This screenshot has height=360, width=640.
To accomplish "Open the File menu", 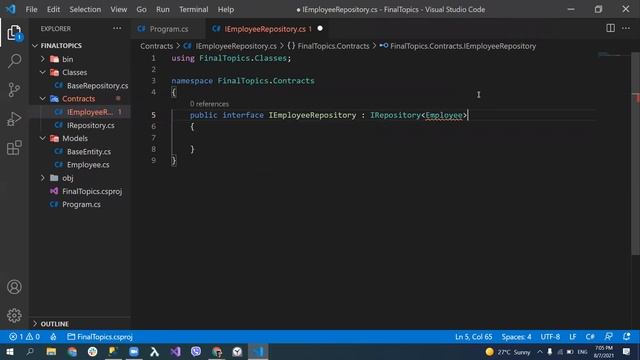I will pyautogui.click(x=31, y=9).
